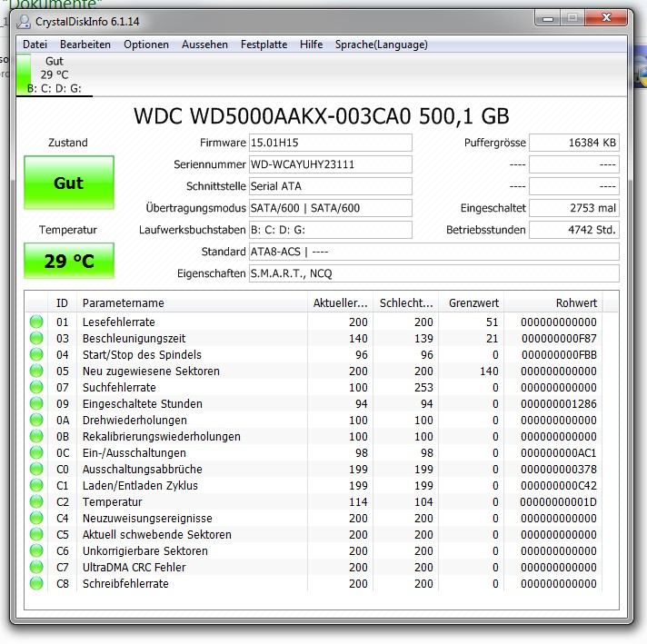Sort by the Parametername column header
The width and height of the screenshot is (647, 644).
(193, 302)
